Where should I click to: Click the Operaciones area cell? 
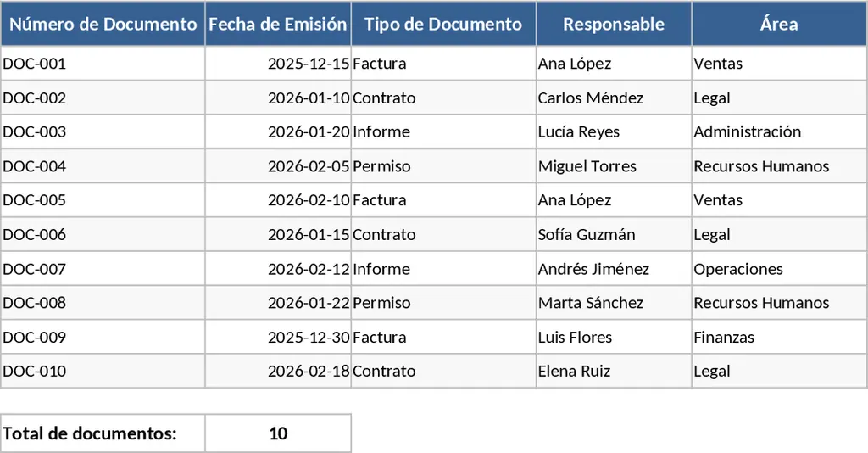[x=779, y=269]
